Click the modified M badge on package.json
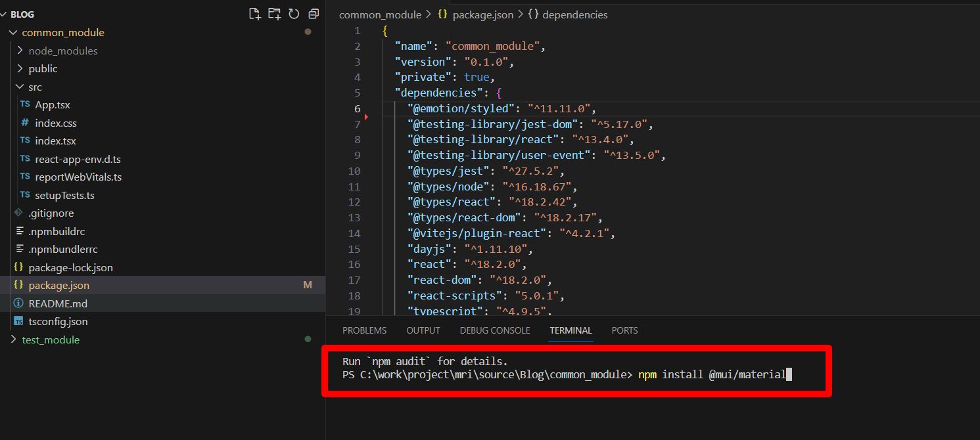The height and width of the screenshot is (440, 980). [308, 285]
